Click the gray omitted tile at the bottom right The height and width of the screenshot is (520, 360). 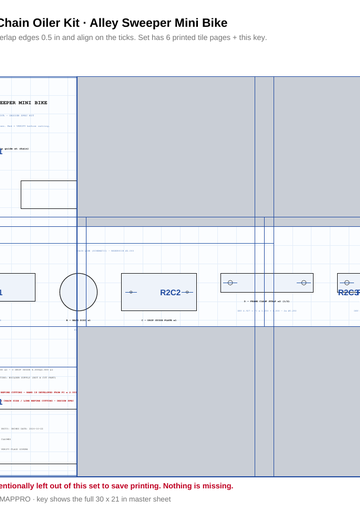pyautogui.click(x=317, y=401)
